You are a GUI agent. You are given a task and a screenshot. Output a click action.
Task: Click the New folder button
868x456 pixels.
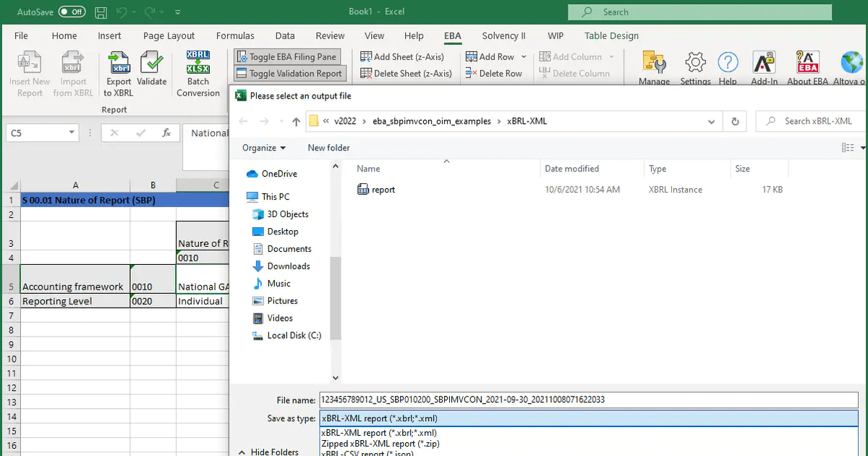pos(328,148)
